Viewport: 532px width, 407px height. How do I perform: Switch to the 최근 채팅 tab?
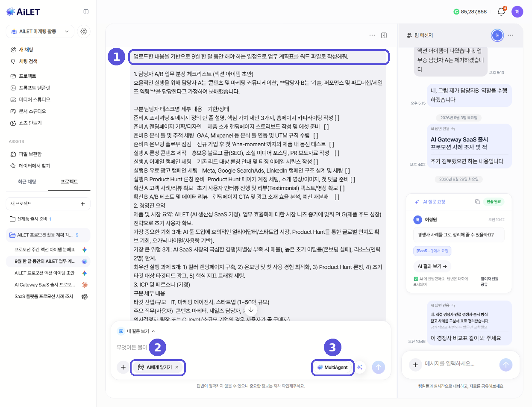click(27, 182)
